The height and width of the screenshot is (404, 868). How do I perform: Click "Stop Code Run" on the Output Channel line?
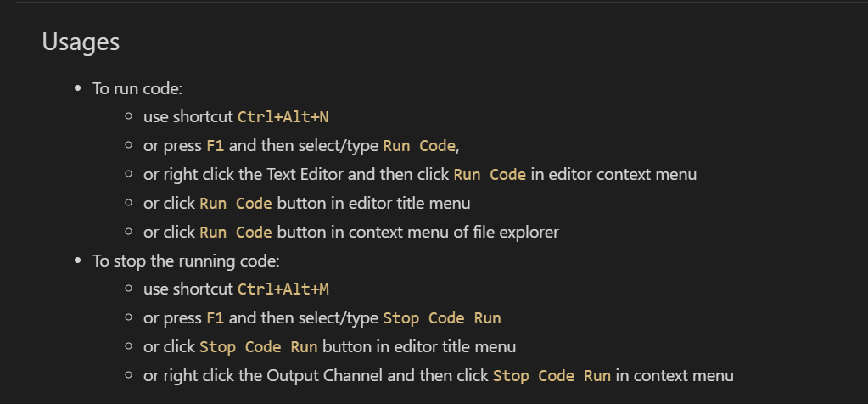click(552, 375)
